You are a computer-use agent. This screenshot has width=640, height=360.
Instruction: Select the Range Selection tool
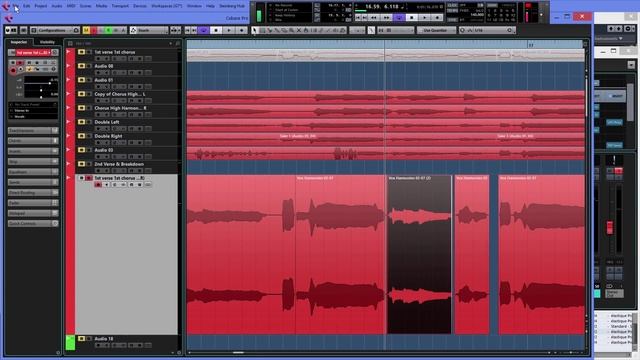tap(262, 30)
